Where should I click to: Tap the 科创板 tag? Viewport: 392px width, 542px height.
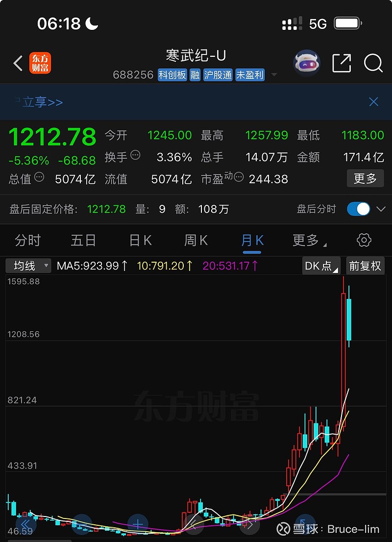pyautogui.click(x=172, y=74)
